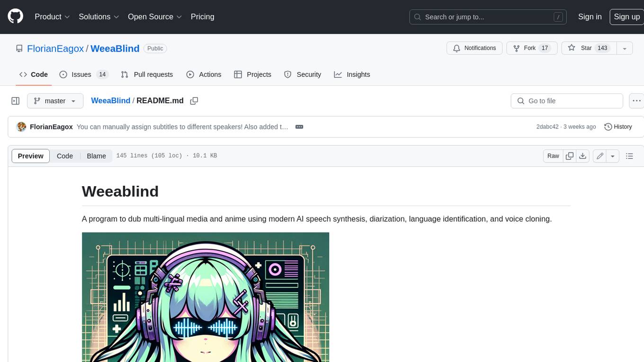Focus the Go to file search field
The height and width of the screenshot is (362, 644).
[567, 101]
